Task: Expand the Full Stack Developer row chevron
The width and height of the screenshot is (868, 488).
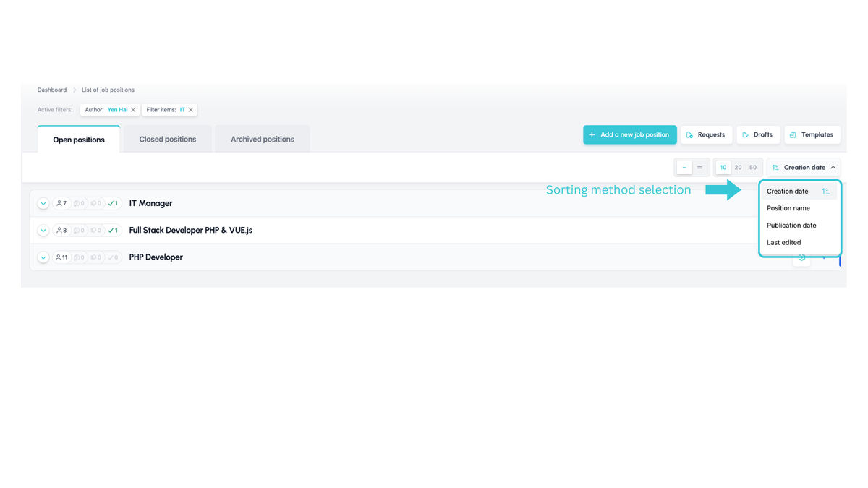Action: click(x=43, y=231)
